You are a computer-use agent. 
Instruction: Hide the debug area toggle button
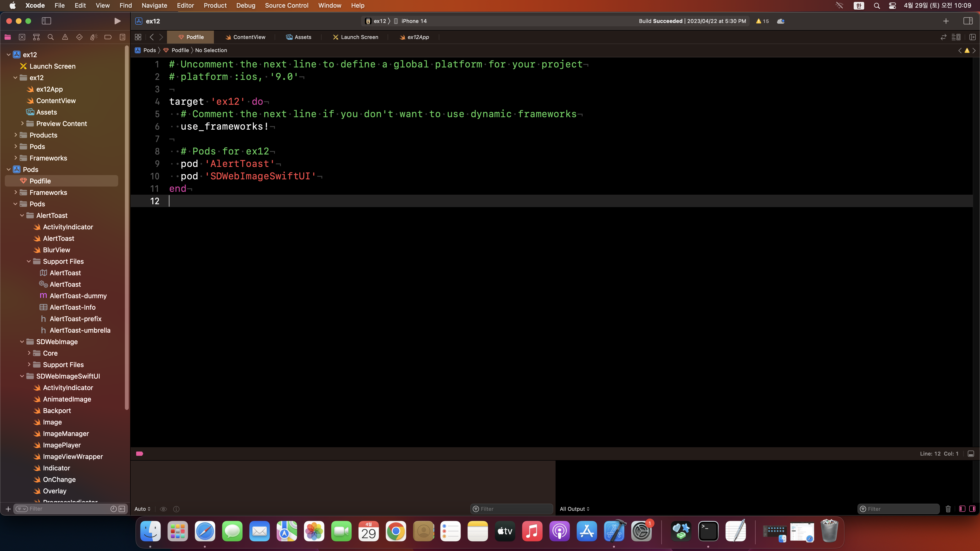[x=971, y=454]
